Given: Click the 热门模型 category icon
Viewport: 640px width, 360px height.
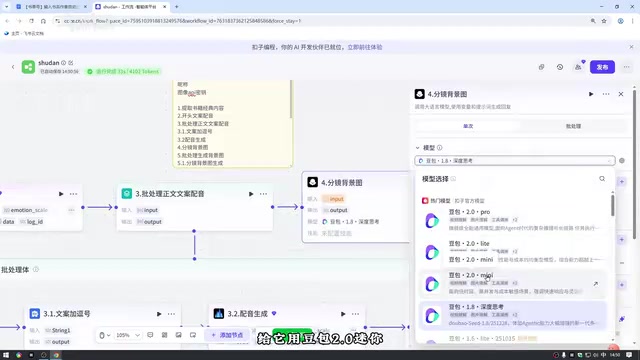Looking at the screenshot, I should [x=425, y=201].
